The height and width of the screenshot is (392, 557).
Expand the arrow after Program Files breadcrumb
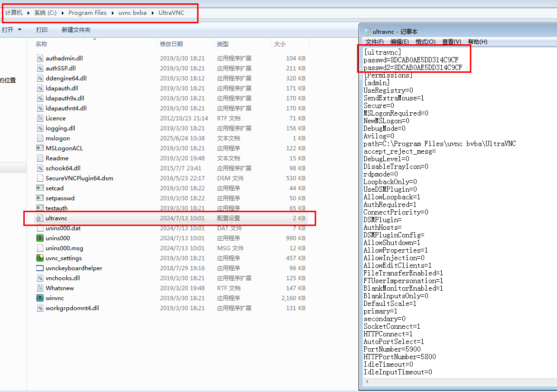[113, 13]
